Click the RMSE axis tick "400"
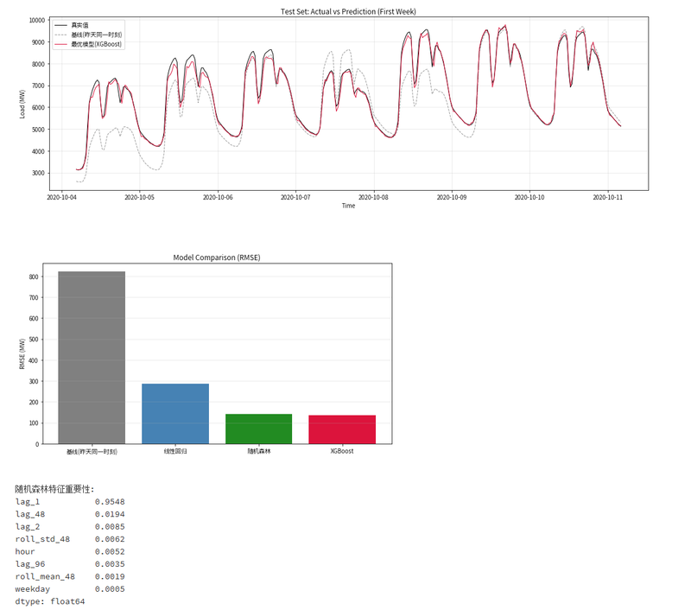This screenshot has width=691, height=616. [34, 360]
